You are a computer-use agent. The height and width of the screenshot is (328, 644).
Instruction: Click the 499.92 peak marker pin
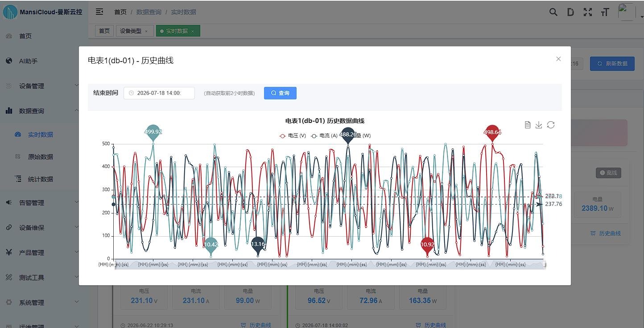point(153,132)
